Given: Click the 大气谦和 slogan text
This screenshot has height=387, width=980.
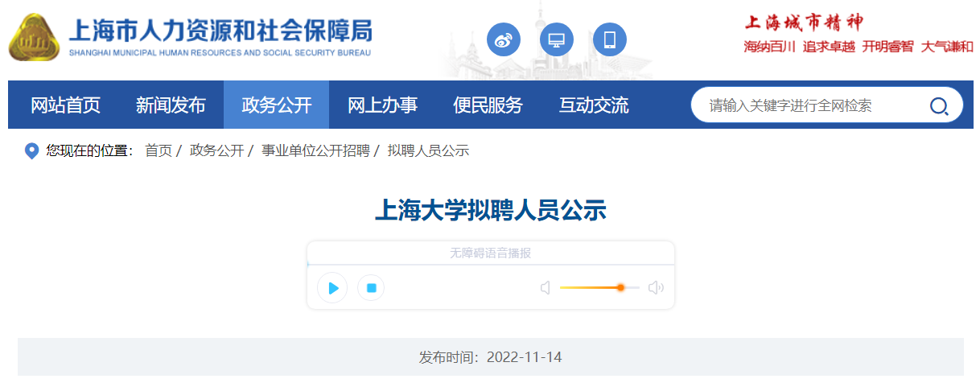Looking at the screenshot, I should 947,47.
